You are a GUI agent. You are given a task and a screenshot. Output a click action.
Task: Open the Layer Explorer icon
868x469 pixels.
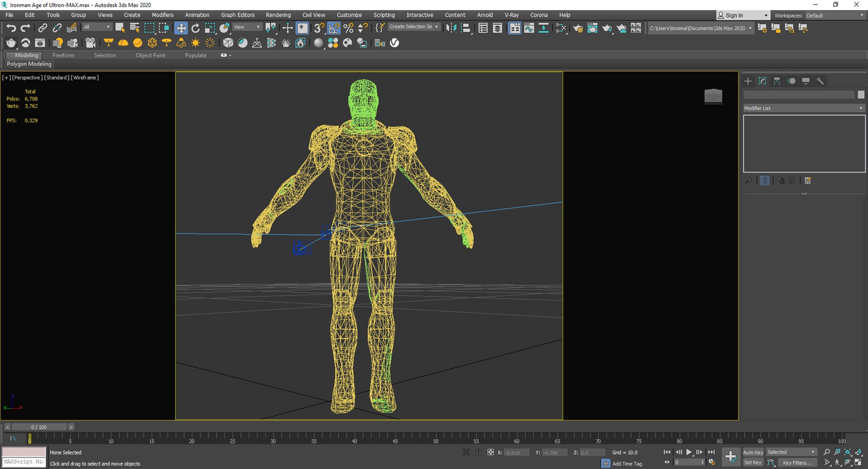coord(497,28)
